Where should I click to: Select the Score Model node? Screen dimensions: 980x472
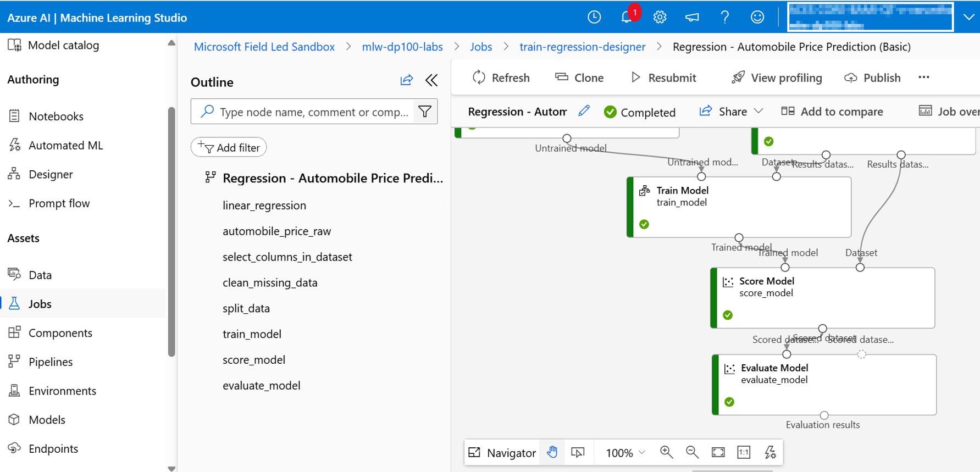click(823, 298)
